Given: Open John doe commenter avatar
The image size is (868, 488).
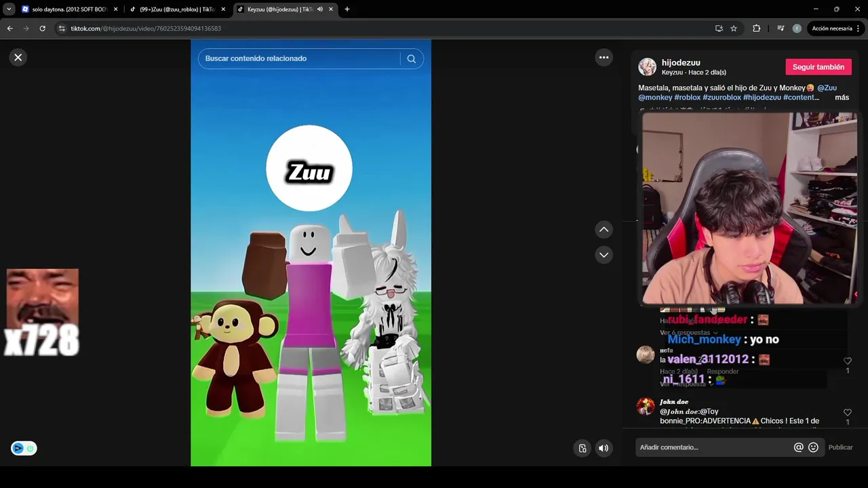Looking at the screenshot, I should [x=646, y=406].
